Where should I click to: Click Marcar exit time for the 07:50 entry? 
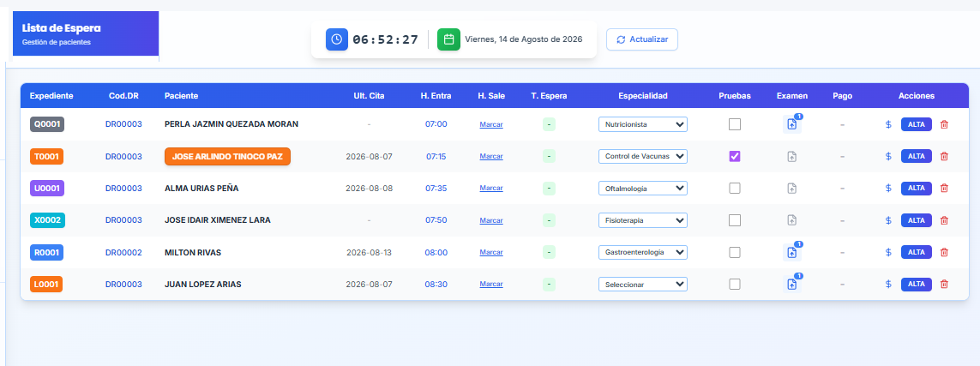pos(491,219)
